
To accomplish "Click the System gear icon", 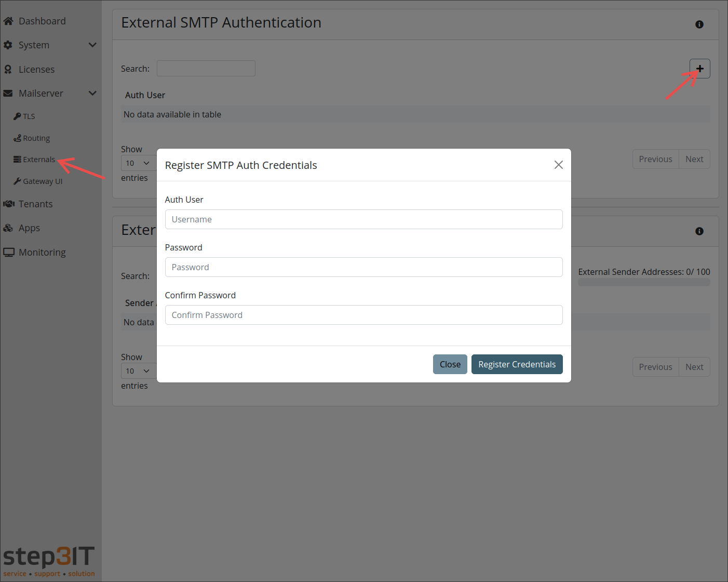I will pos(8,45).
